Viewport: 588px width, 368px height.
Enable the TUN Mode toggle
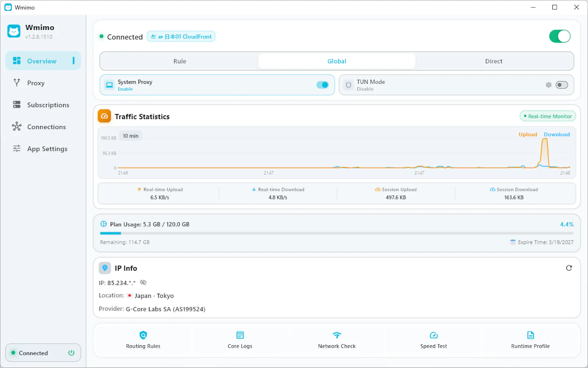pyautogui.click(x=562, y=85)
